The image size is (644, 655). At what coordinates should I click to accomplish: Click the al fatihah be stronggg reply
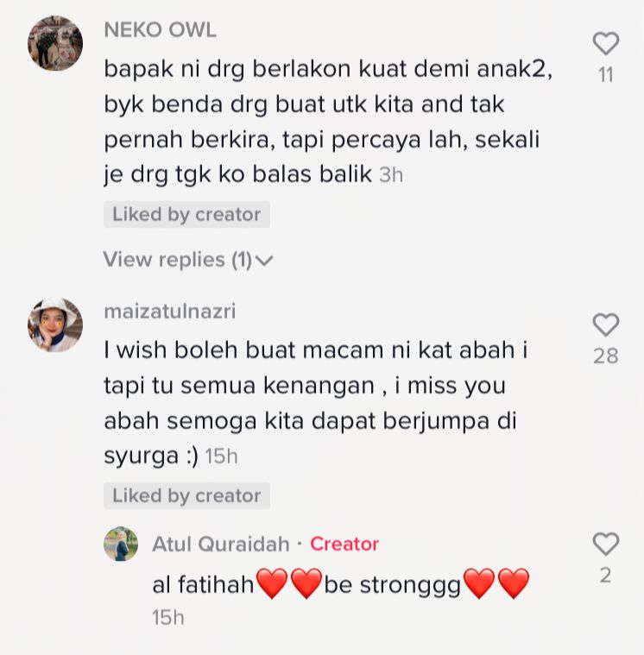point(341,584)
